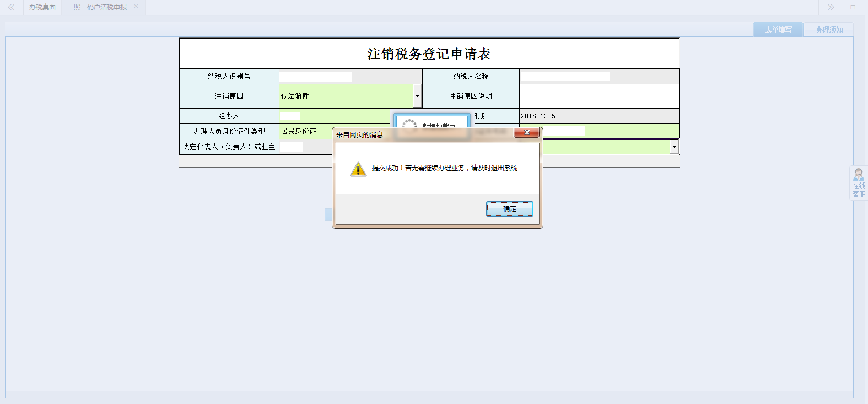Screen dimensions: 868x404
Task: Click the 注销原因说明 text field
Action: [x=599, y=96]
